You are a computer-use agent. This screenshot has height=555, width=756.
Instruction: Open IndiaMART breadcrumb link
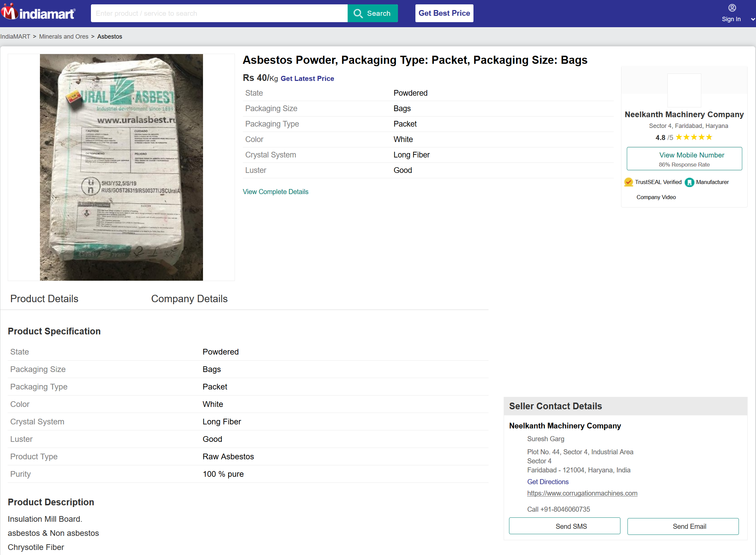coord(15,37)
